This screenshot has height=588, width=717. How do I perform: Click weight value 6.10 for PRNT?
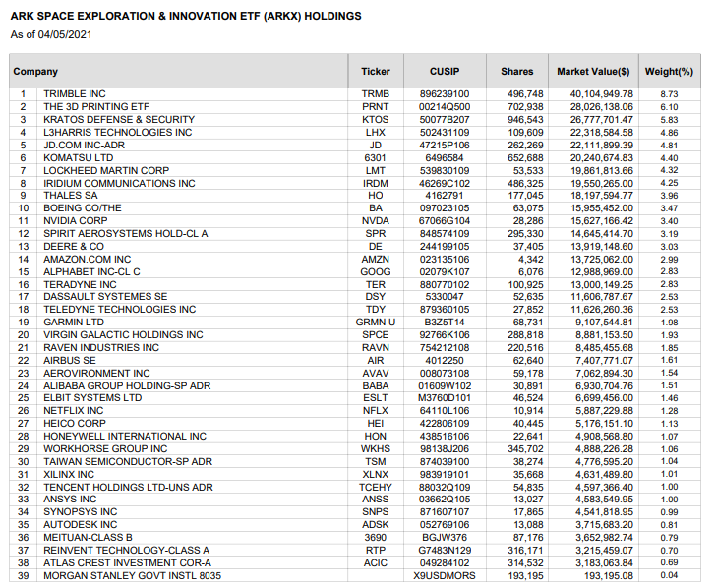tap(669, 107)
